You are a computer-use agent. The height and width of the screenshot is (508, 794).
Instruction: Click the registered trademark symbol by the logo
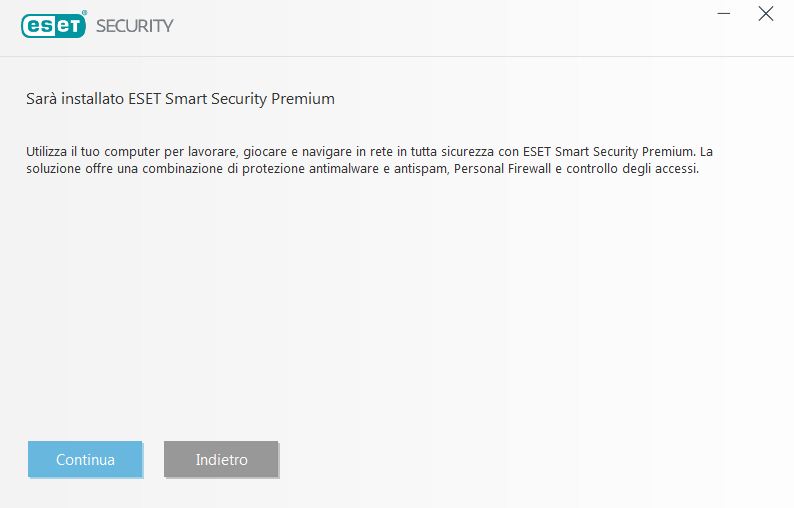pos(87,13)
